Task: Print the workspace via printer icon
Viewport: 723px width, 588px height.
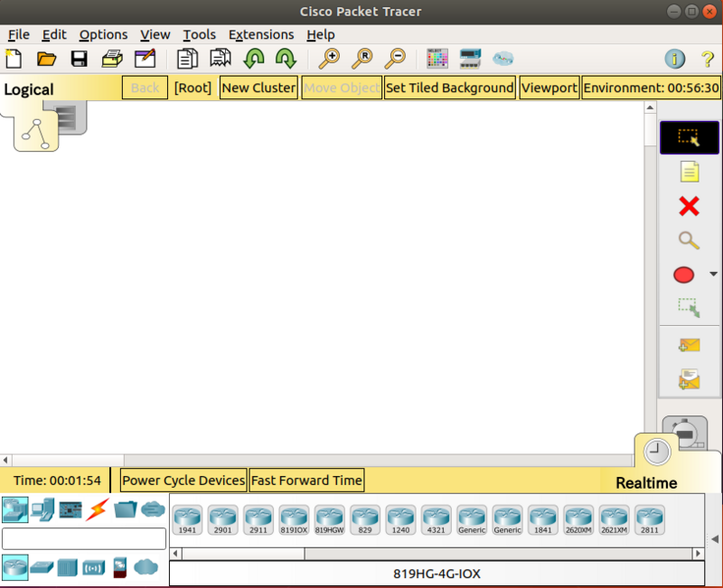Action: pyautogui.click(x=111, y=59)
